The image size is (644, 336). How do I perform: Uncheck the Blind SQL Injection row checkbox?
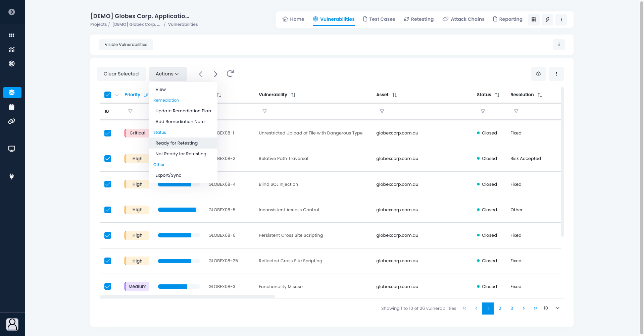pos(108,184)
